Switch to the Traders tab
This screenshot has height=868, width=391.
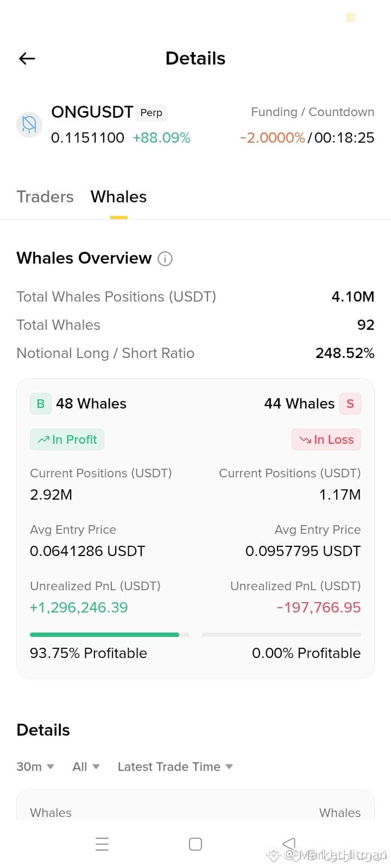point(45,196)
